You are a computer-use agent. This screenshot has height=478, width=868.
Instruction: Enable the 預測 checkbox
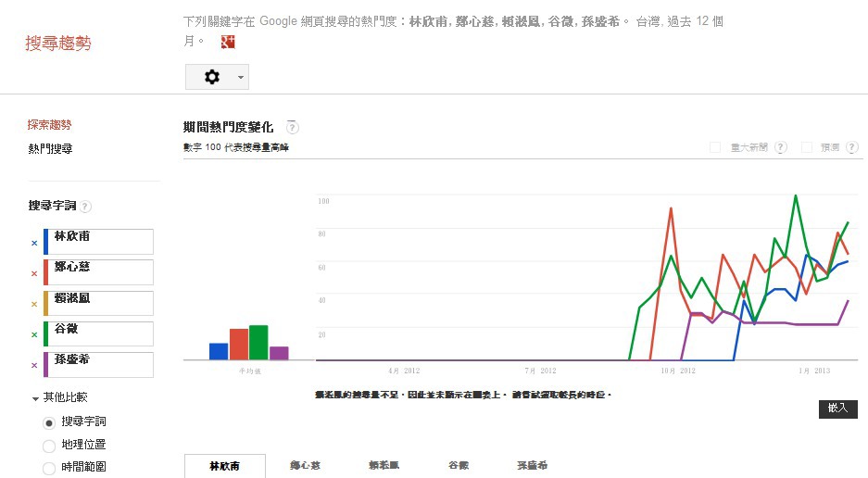click(x=807, y=147)
